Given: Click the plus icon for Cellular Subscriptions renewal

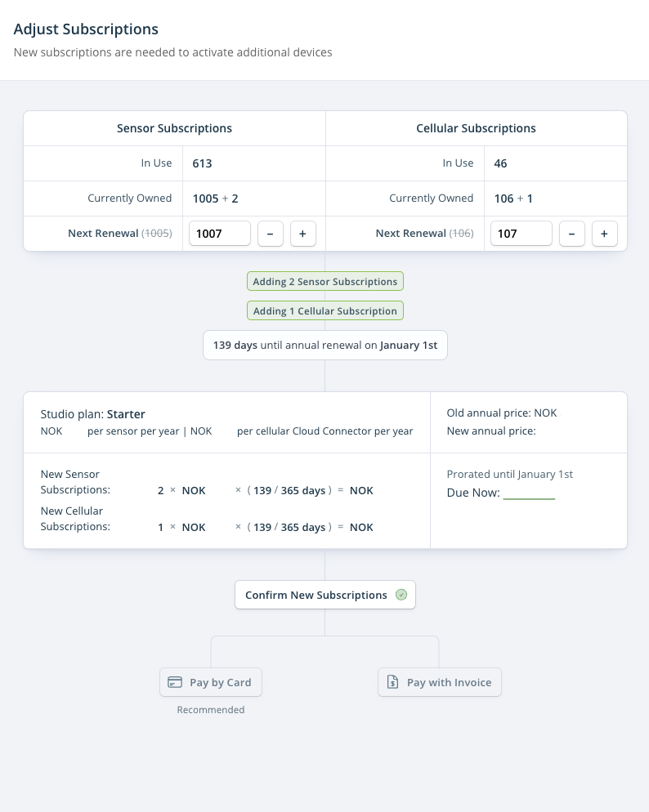Looking at the screenshot, I should (x=604, y=234).
